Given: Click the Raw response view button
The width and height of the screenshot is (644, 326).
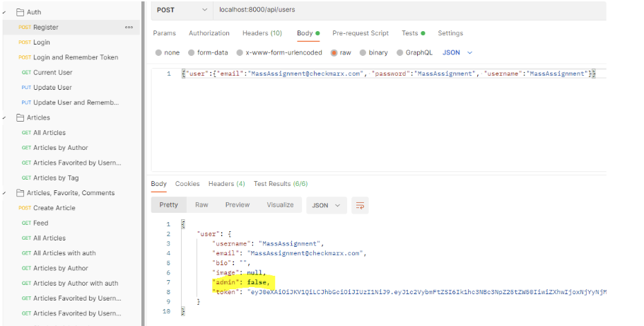Looking at the screenshot, I should (201, 205).
